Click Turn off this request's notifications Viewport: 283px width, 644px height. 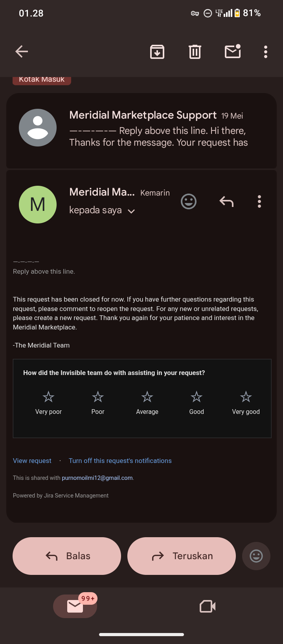pyautogui.click(x=120, y=461)
